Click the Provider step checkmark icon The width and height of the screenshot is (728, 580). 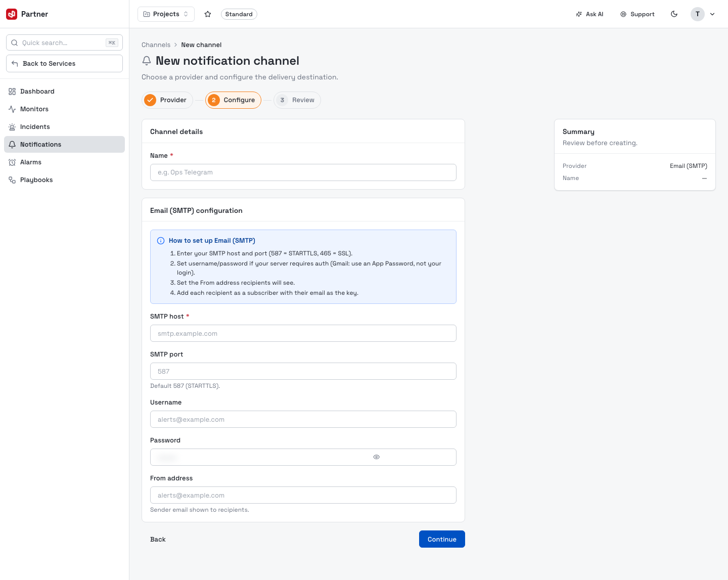click(x=150, y=100)
